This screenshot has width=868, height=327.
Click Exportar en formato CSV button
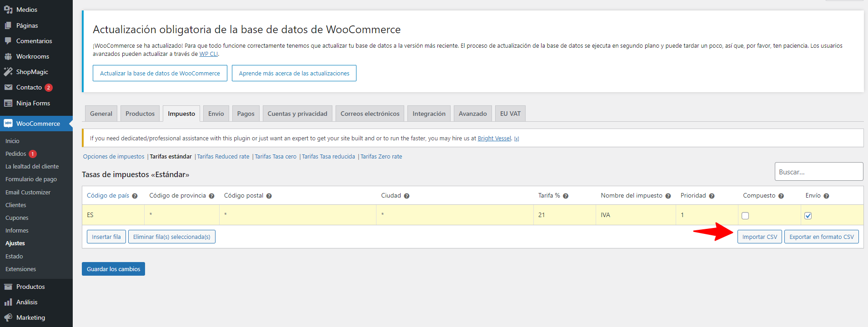pos(822,237)
